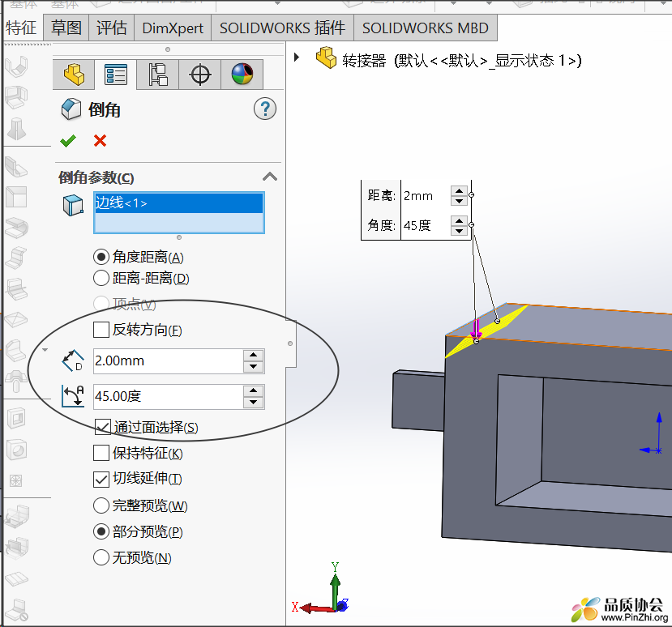The image size is (672, 627).
Task: Click the part icon next to 转接器
Action: [x=326, y=58]
